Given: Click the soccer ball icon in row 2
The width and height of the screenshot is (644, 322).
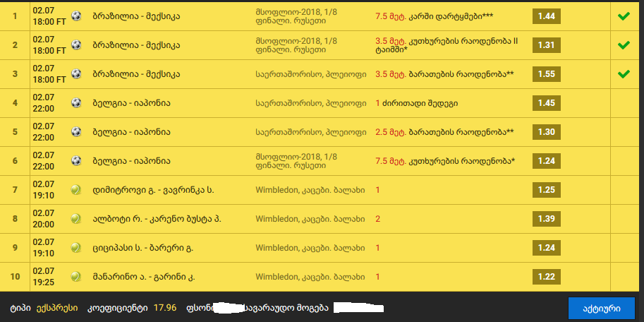Looking at the screenshot, I should (x=76, y=44).
